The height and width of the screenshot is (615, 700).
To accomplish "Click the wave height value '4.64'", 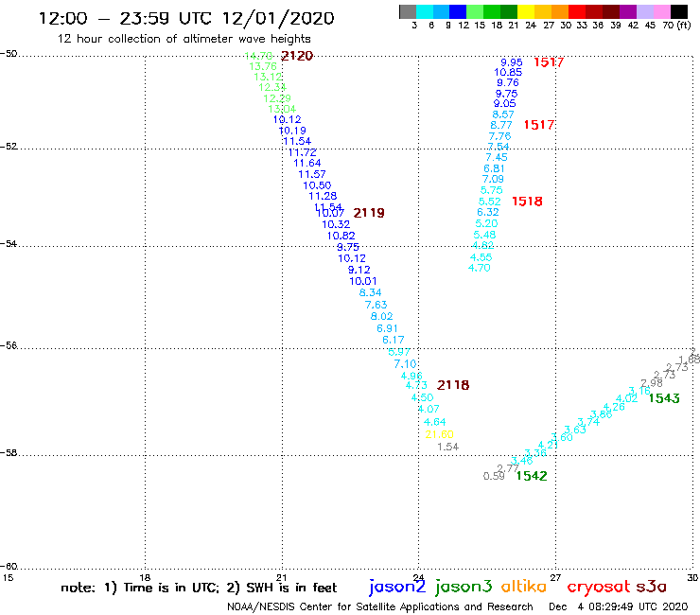I will 435,422.
